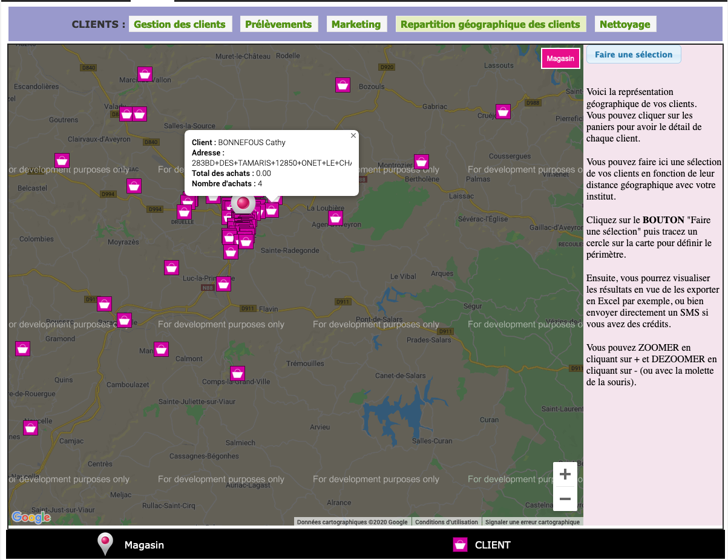728x560 pixels.
Task: Open the client marker at Naucelle
Action: pyautogui.click(x=31, y=428)
